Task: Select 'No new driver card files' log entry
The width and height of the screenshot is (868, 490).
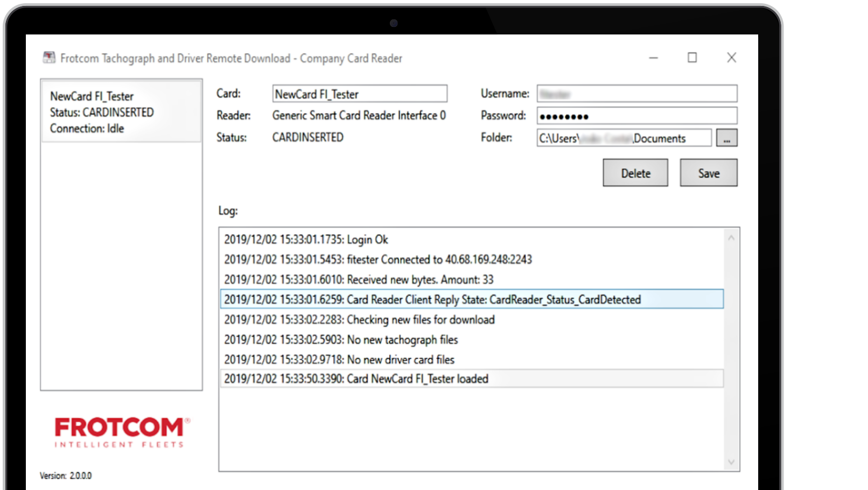Action: 472,360
